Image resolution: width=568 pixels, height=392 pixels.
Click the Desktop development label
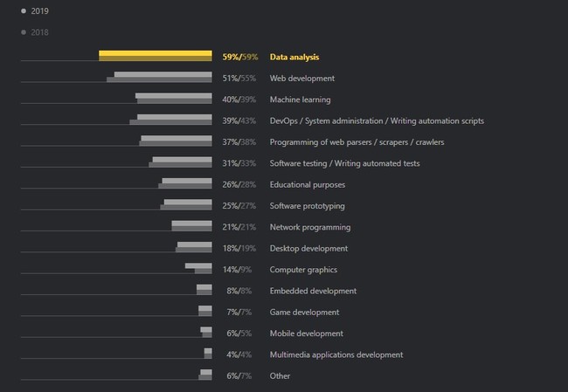click(x=308, y=248)
